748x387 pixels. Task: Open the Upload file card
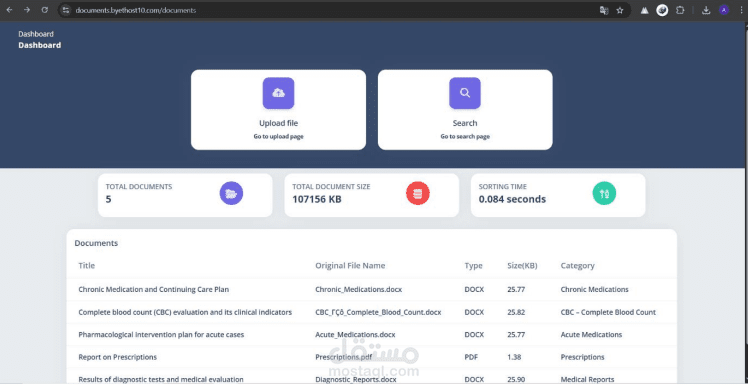pyautogui.click(x=279, y=110)
